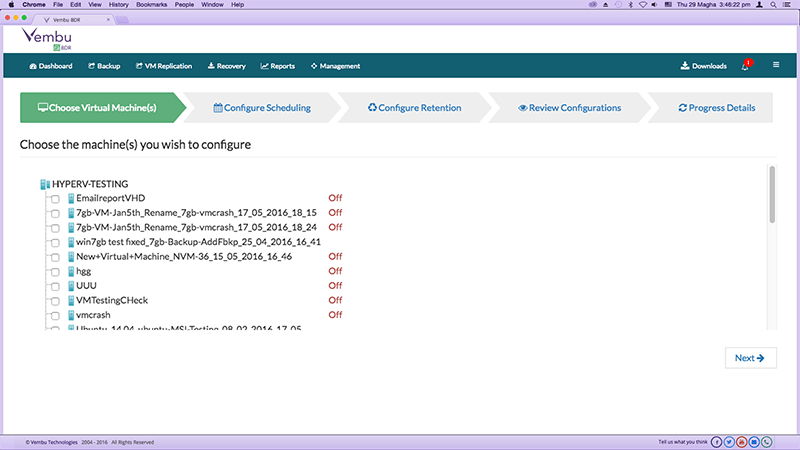
Task: Click the Next button
Action: click(751, 358)
